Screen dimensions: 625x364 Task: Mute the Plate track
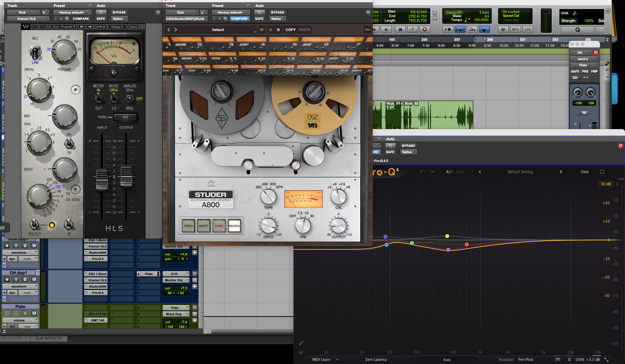(x=34, y=313)
